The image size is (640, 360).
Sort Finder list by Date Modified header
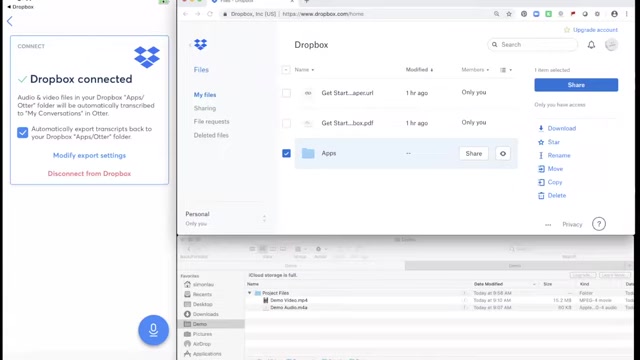(x=488, y=284)
